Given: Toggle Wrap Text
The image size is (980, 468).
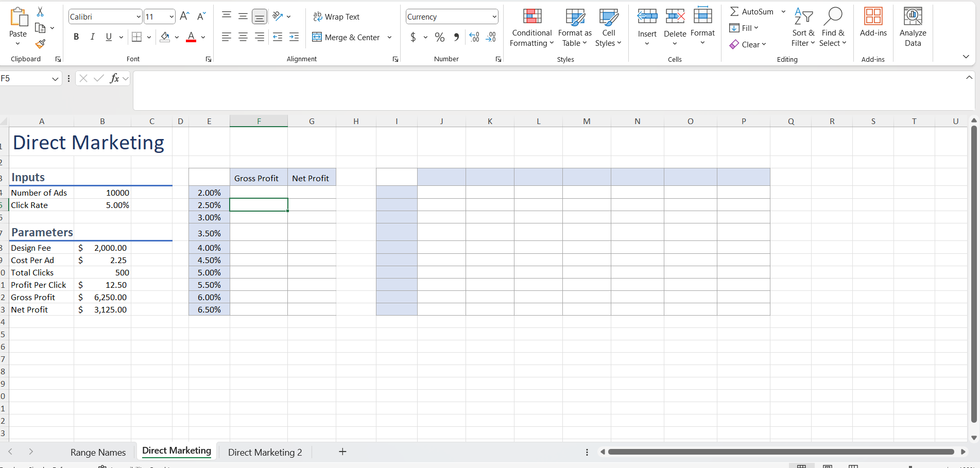Looking at the screenshot, I should (x=336, y=17).
